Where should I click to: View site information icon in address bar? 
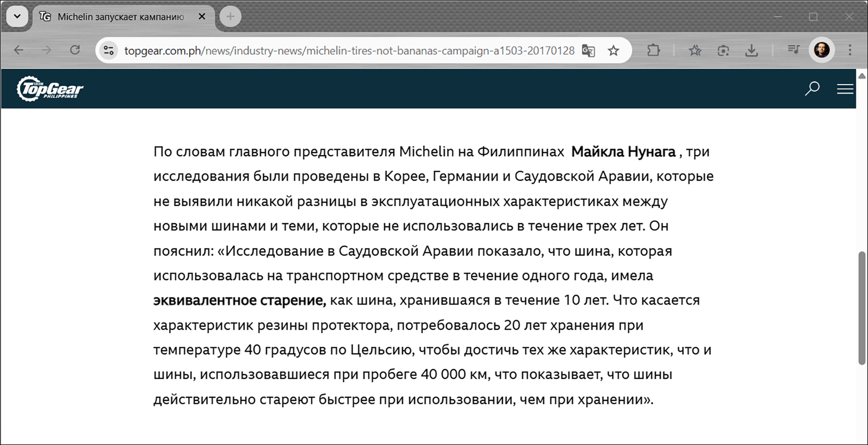coord(108,50)
